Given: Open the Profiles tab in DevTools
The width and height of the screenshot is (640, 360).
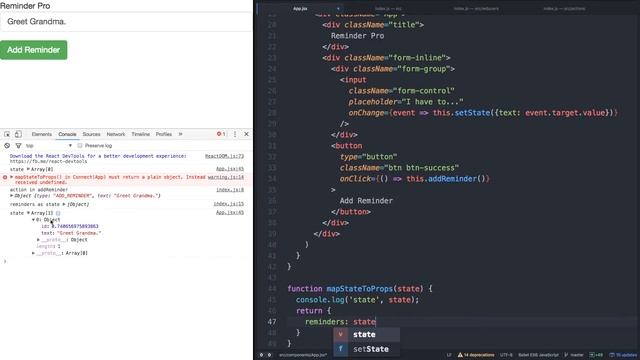Looking at the screenshot, I should coord(164,134).
